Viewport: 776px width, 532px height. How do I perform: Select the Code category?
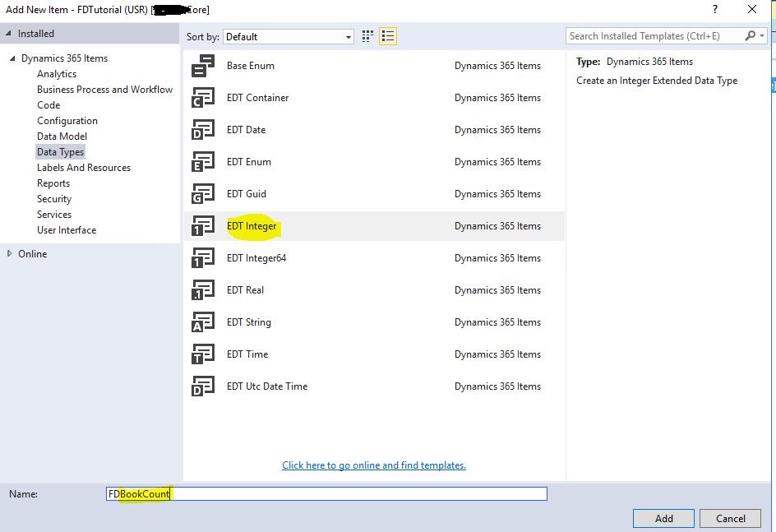48,105
